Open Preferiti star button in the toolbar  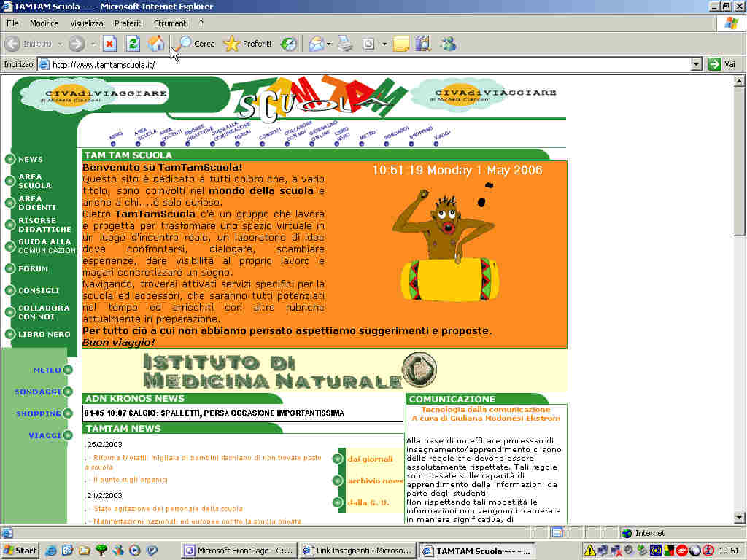248,44
